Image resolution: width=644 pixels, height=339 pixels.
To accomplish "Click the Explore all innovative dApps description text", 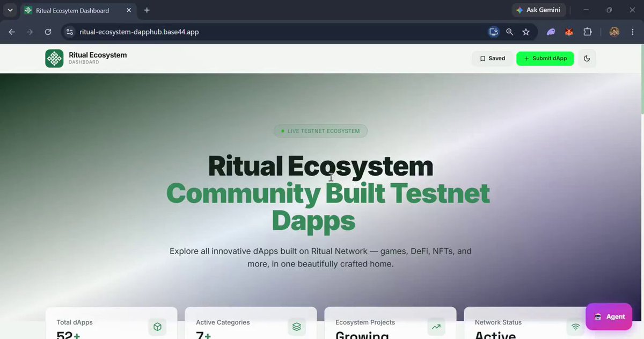I will click(320, 258).
